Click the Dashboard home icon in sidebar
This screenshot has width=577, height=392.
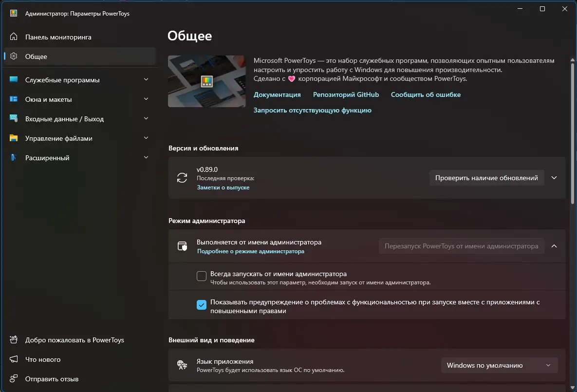click(x=14, y=37)
